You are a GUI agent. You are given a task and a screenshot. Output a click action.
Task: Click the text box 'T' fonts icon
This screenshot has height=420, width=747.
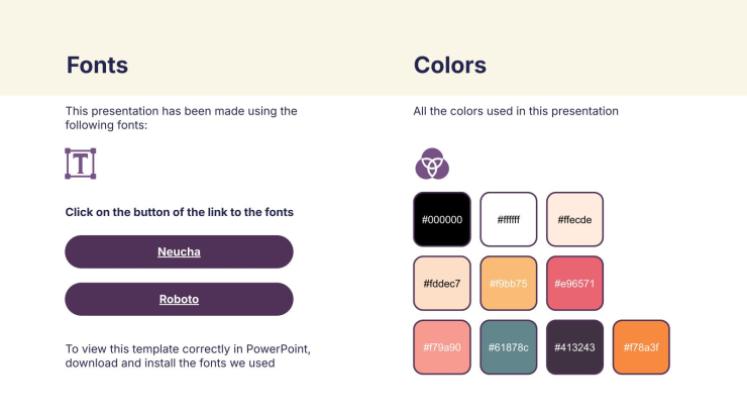80,163
